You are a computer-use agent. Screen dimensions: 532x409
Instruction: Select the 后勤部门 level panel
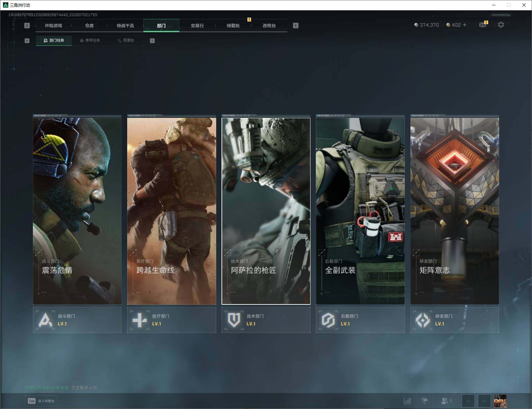pos(360,320)
